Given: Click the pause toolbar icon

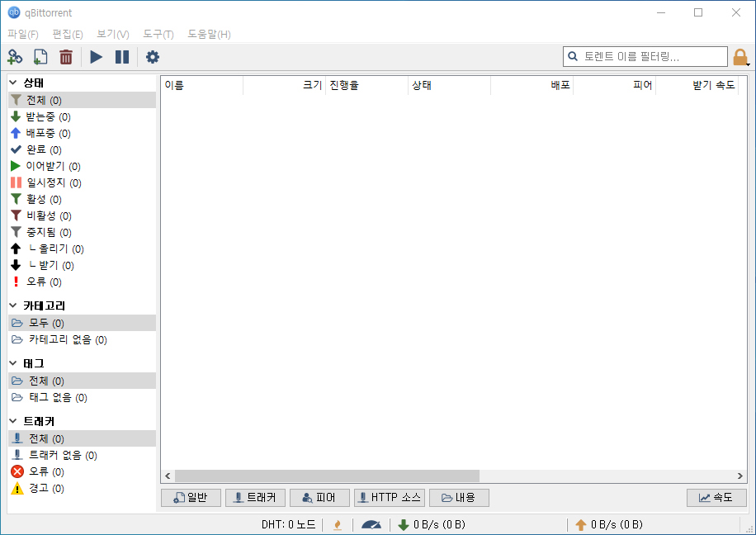Looking at the screenshot, I should pyautogui.click(x=122, y=57).
